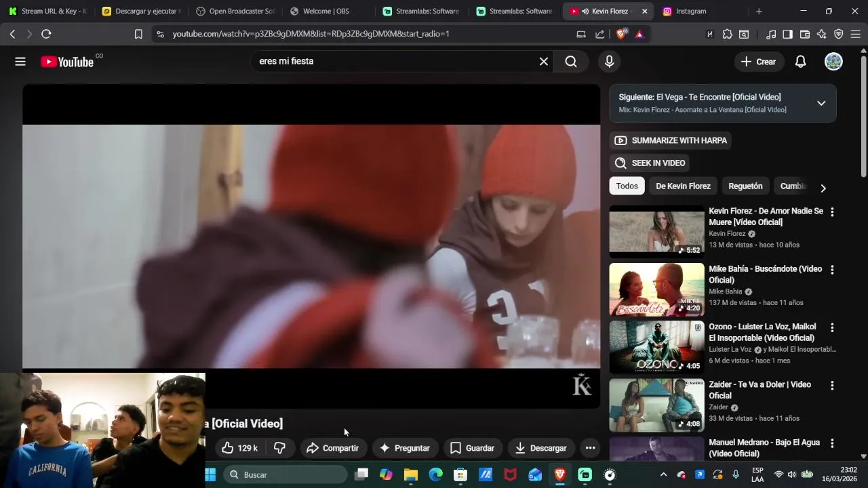The height and width of the screenshot is (488, 868).
Task: Bookmark this page
Action: click(138, 34)
